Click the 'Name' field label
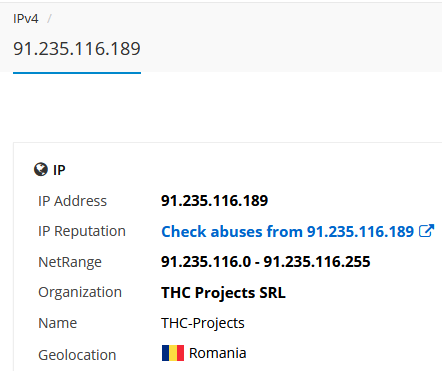The width and height of the screenshot is (442, 371). click(x=58, y=323)
